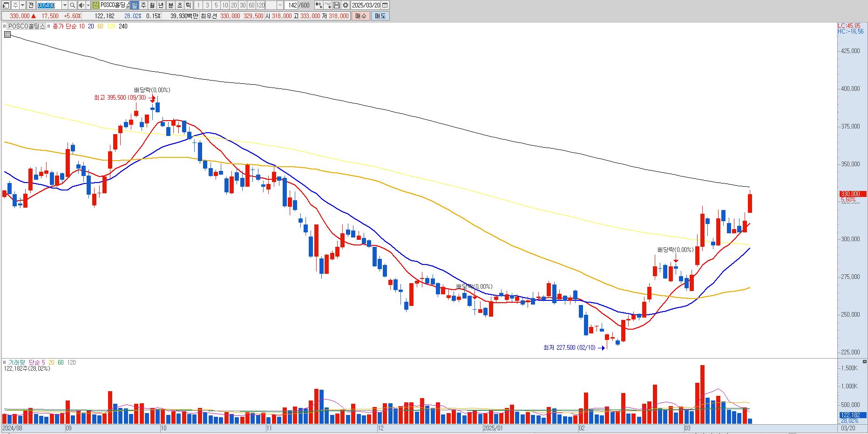Expand the 주 market type dropdown arrow
This screenshot has height=434, width=868.
point(22,5)
